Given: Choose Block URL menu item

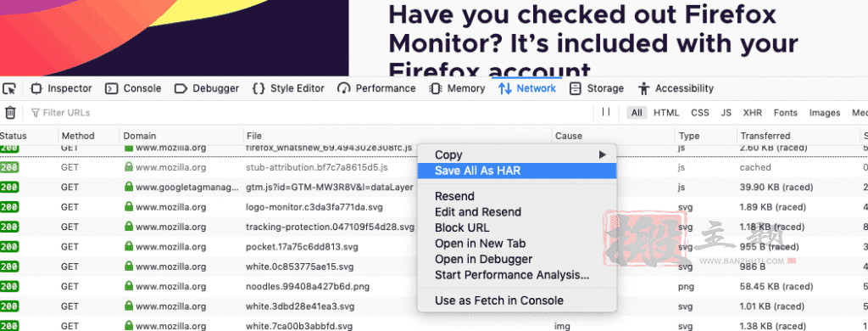Looking at the screenshot, I should pos(516,227).
